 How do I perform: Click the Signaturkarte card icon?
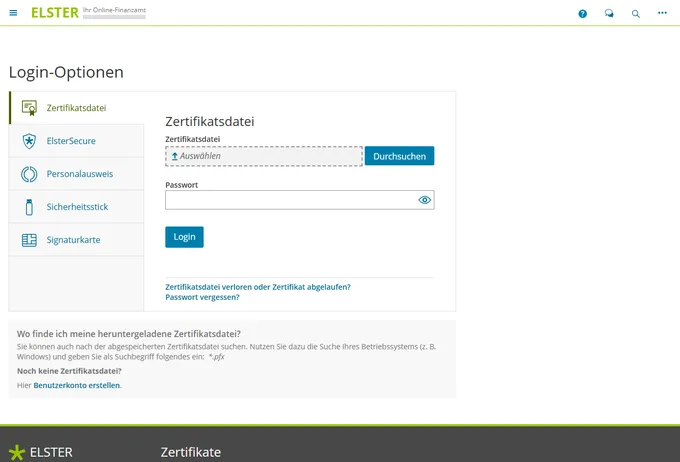click(29, 240)
